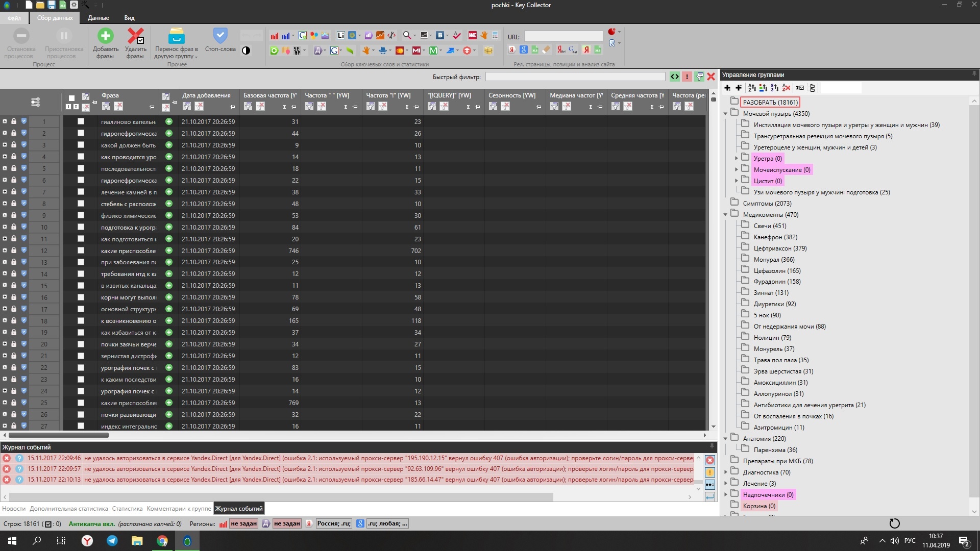The image size is (980, 551).
Task: Expand the Уретра subgroup
Action: click(736, 159)
